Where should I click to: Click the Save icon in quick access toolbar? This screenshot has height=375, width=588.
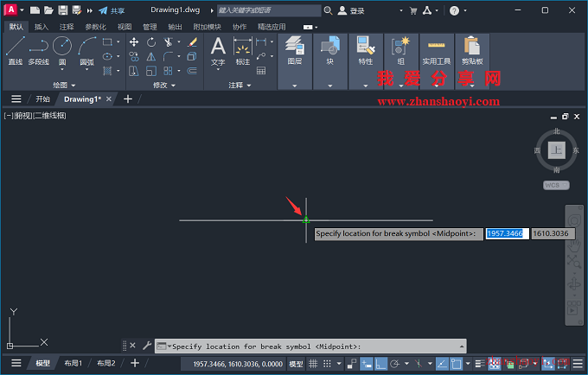[x=63, y=10]
